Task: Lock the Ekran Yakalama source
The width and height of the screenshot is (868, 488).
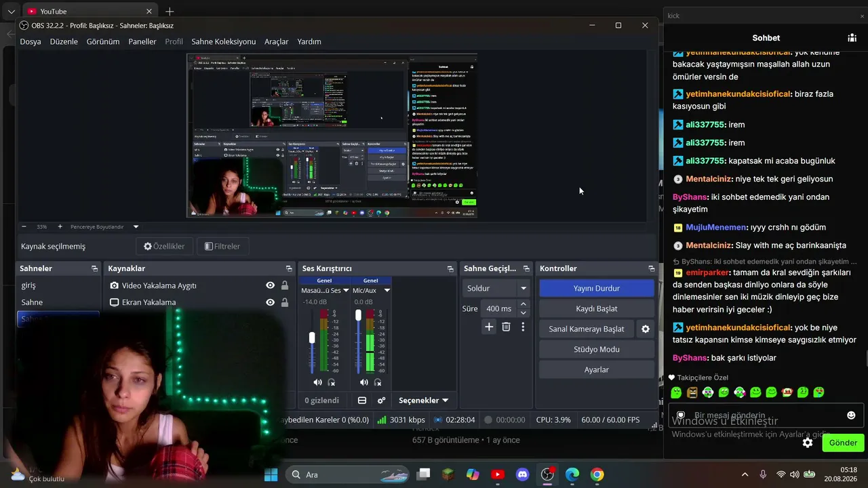Action: point(285,302)
